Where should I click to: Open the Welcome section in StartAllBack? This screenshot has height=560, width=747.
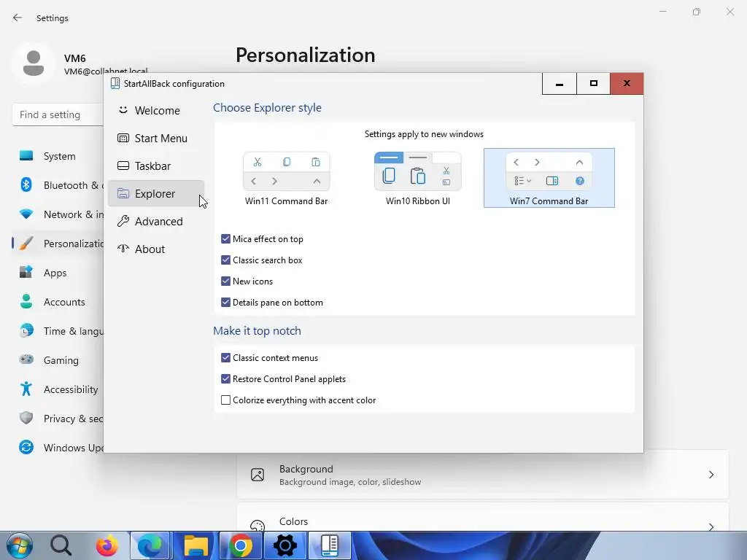[156, 111]
